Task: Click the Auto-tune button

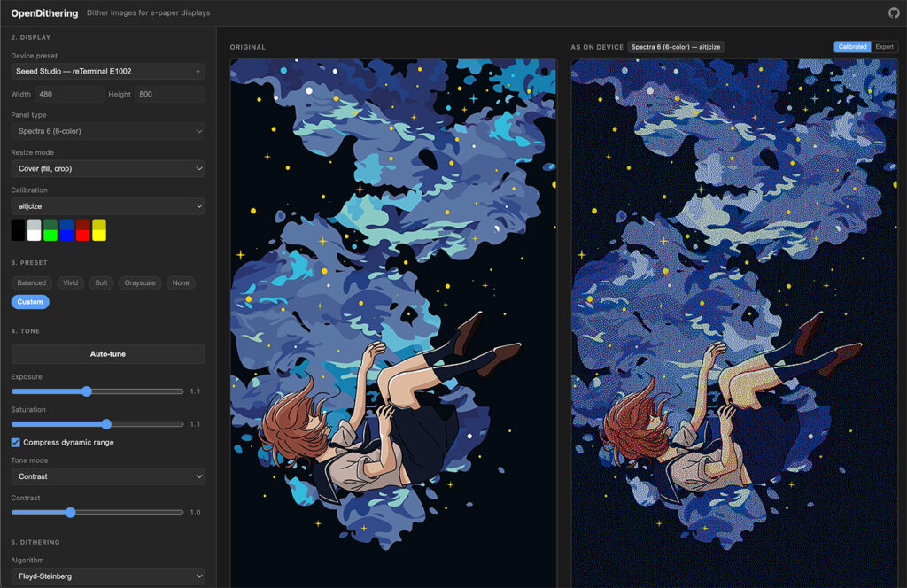Action: [x=107, y=354]
